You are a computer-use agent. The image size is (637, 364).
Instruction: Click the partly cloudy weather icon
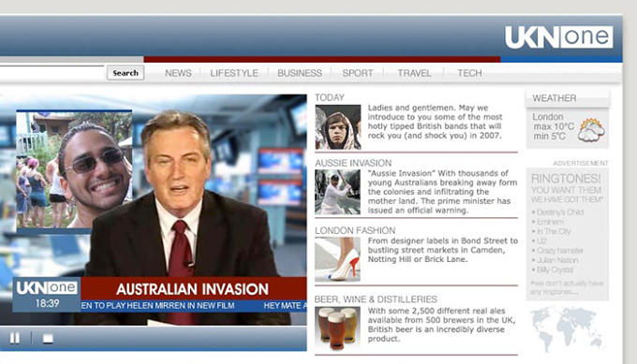[591, 130]
